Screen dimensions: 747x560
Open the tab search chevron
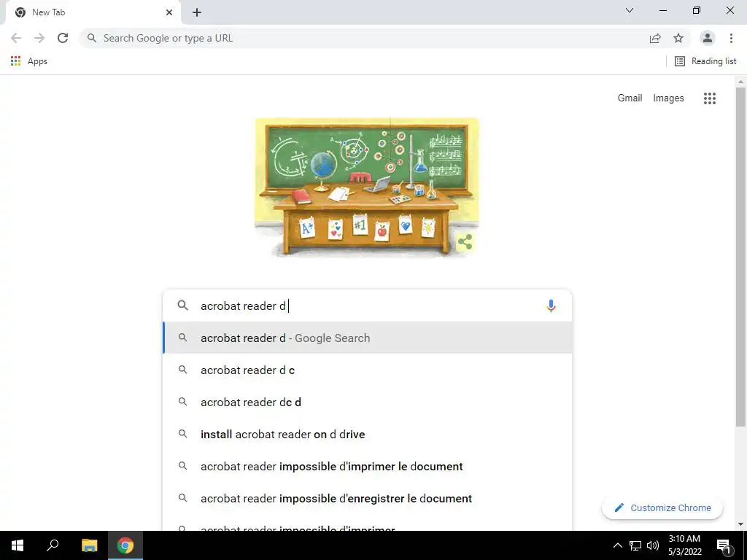(630, 10)
